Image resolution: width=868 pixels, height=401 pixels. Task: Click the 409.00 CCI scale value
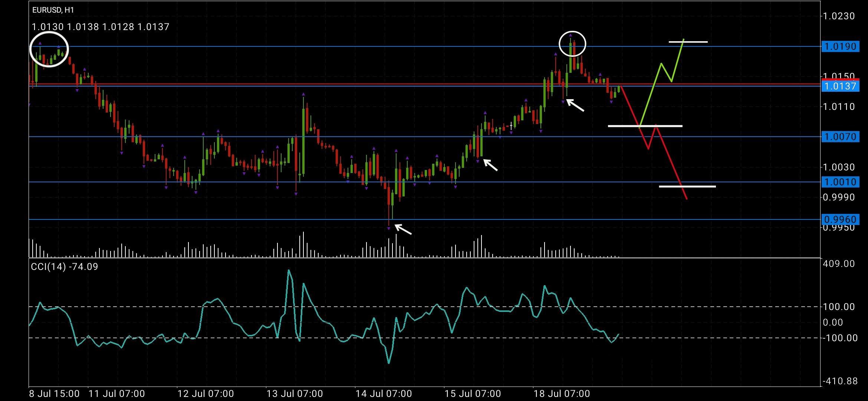(839, 264)
